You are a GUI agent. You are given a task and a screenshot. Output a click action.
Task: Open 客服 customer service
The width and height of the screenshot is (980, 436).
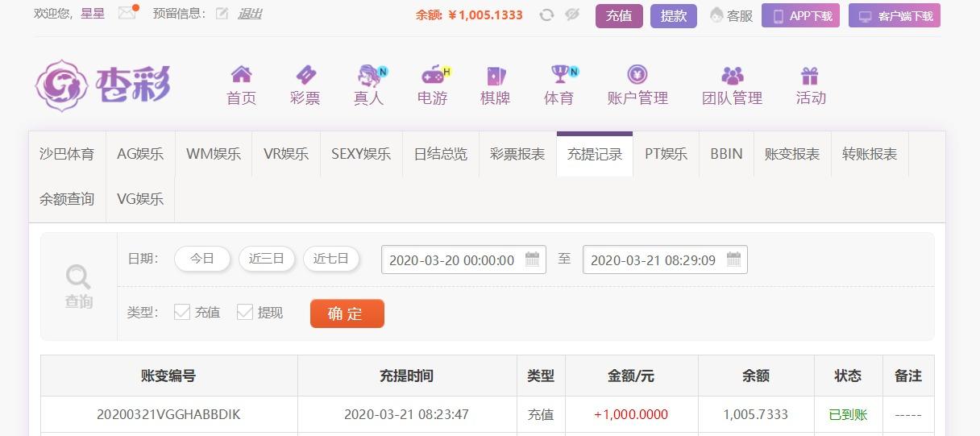click(x=731, y=15)
